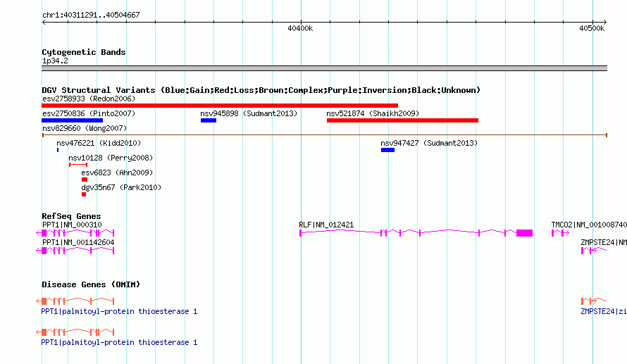This screenshot has width=627, height=364.
Task: Click the RefSeq Genes track title
Action: coord(71,216)
